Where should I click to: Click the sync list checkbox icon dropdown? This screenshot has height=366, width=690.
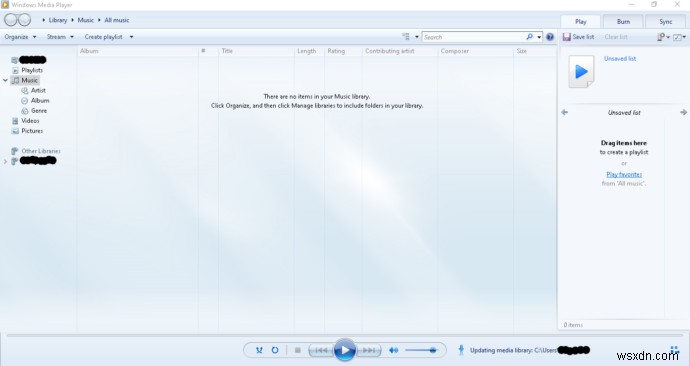(x=679, y=37)
